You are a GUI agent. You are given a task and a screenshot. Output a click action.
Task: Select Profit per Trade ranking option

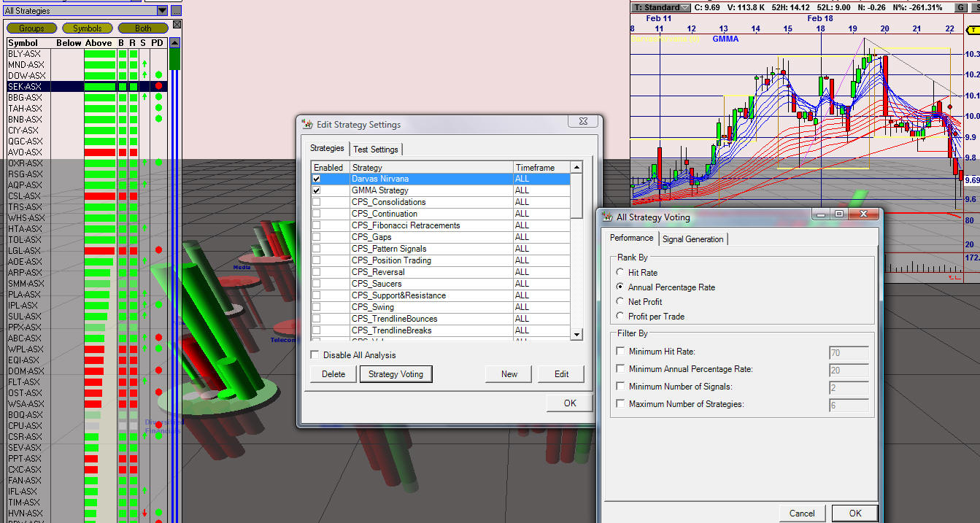click(x=620, y=317)
